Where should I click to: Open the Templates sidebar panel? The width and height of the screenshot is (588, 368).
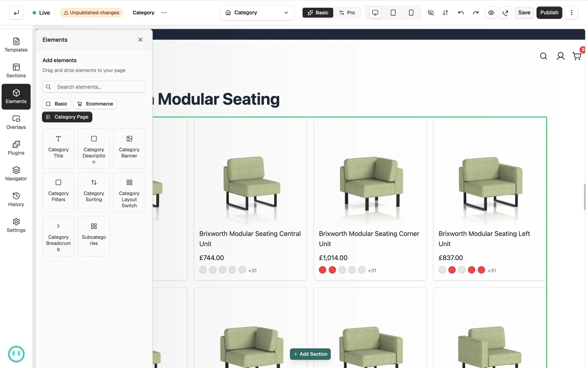point(16,45)
